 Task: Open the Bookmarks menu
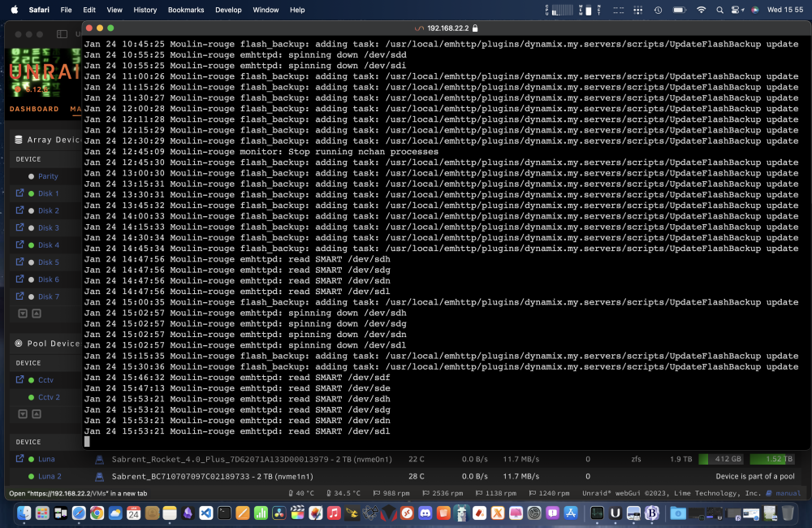[x=186, y=10]
